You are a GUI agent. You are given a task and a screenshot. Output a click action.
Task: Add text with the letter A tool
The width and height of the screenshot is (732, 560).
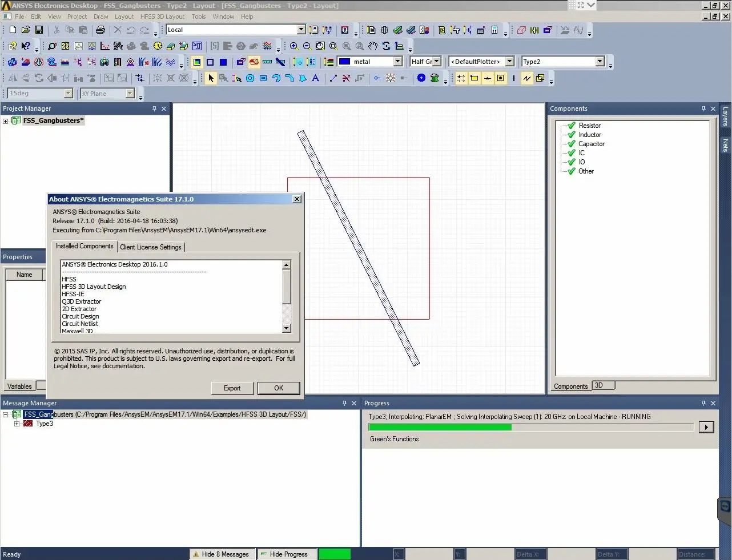click(x=316, y=78)
